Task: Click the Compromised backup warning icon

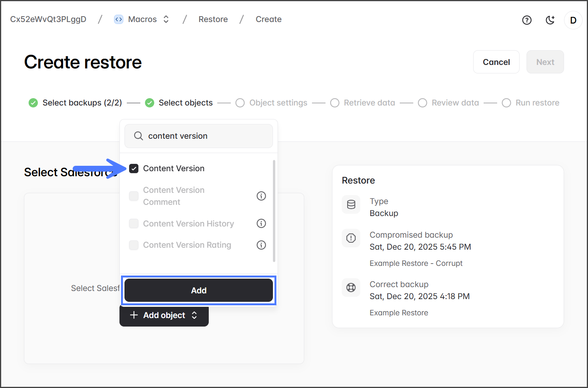Action: [351, 238]
